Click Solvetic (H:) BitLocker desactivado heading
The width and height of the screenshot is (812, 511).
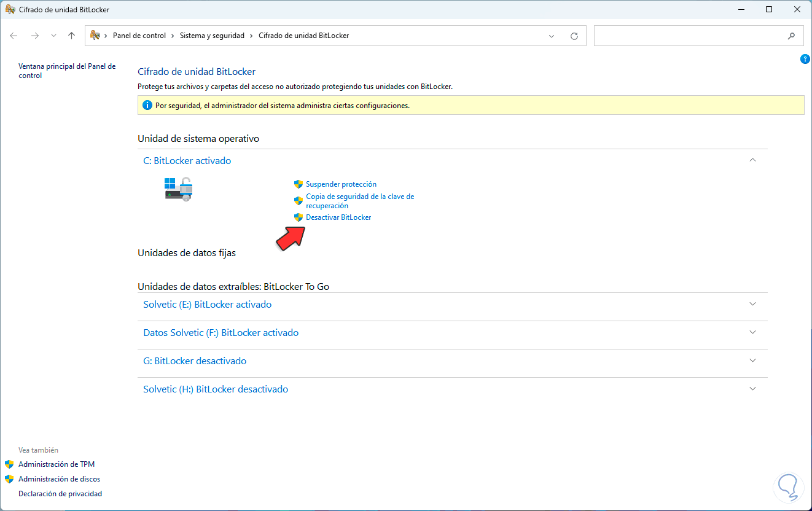216,389
